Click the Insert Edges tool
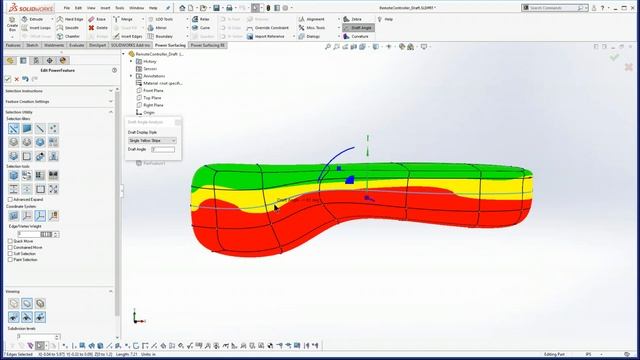The image size is (640, 360). coord(127,36)
